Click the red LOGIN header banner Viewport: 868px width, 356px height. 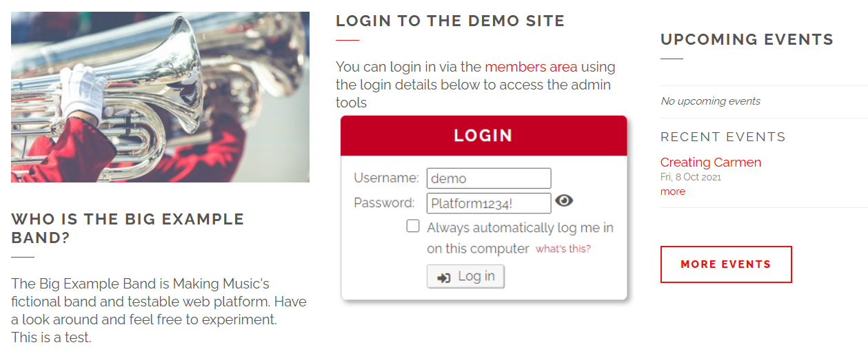coord(483,136)
